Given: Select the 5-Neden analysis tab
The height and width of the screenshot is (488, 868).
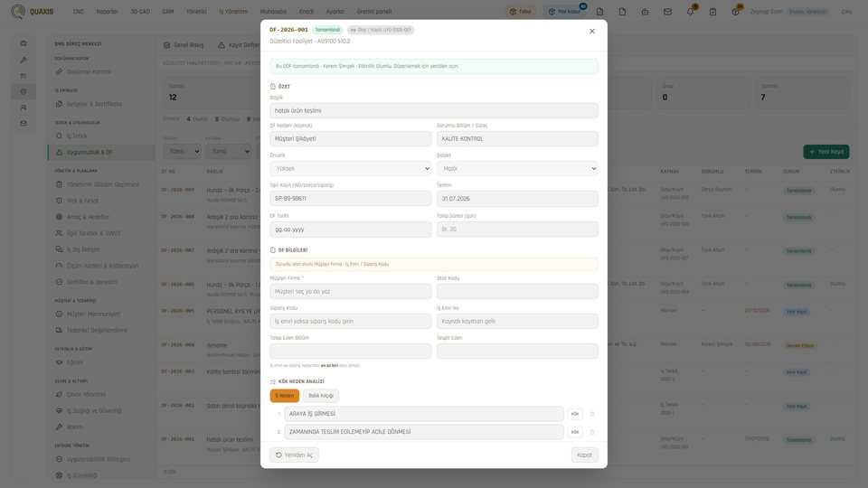Looking at the screenshot, I should pos(285,396).
